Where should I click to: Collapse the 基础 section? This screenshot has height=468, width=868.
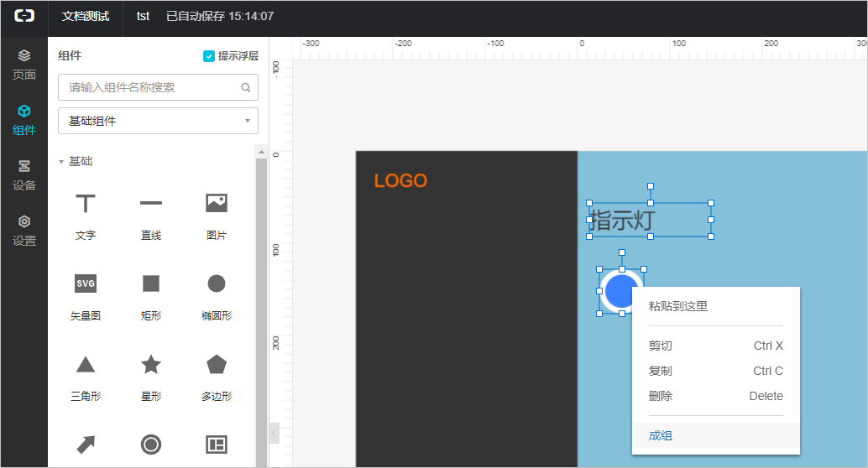click(x=61, y=162)
